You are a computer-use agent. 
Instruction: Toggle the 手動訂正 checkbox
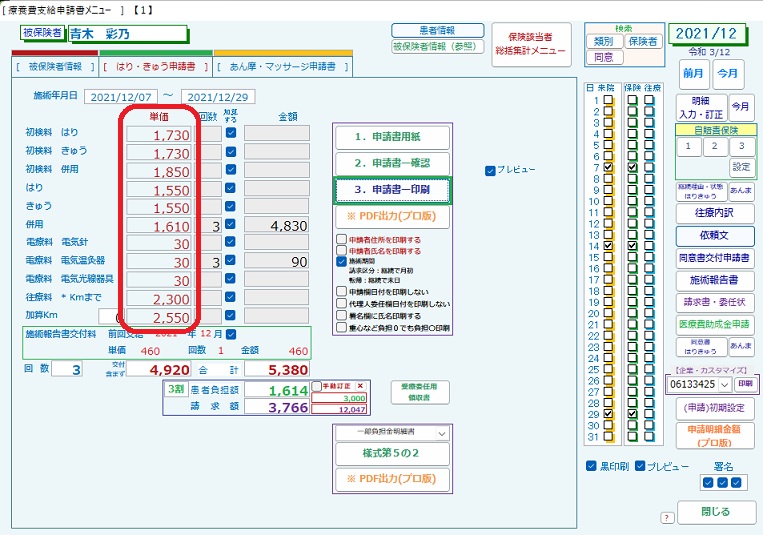click(x=316, y=386)
